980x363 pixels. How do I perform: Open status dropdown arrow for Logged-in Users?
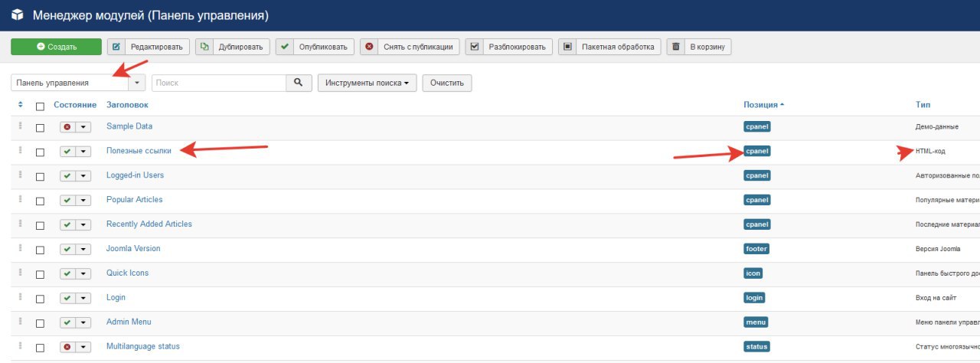[83, 176]
